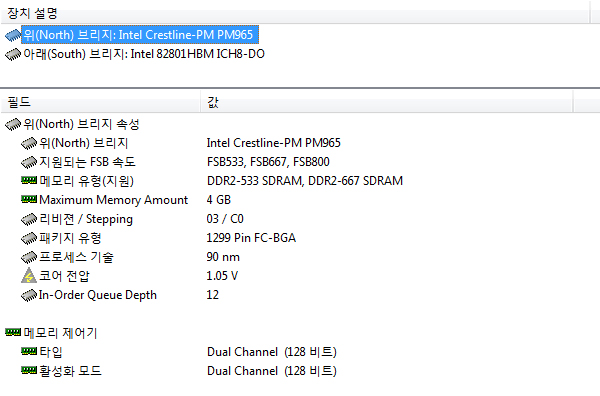Click the memory icon beside 타입
The height and width of the screenshot is (396, 600).
coord(29,351)
